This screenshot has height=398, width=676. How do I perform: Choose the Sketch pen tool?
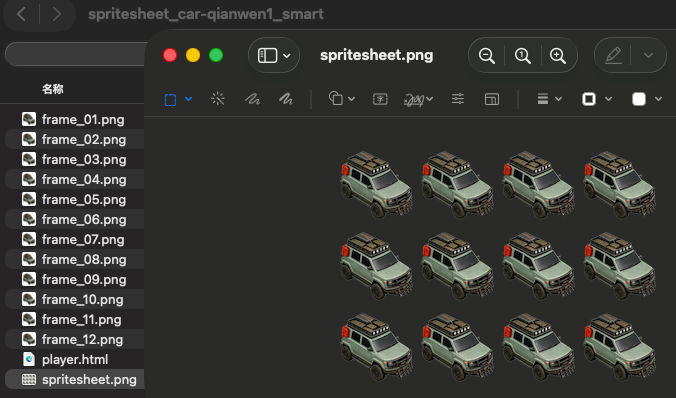point(252,100)
